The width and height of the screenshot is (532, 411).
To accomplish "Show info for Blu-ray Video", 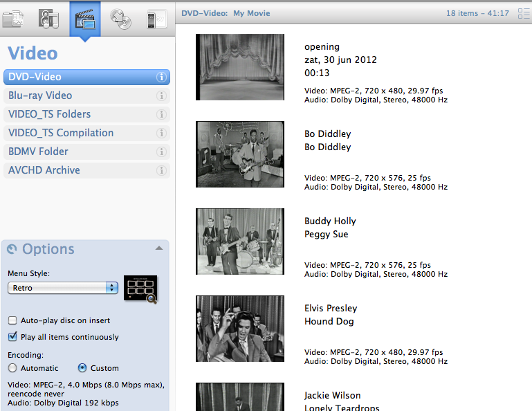I will [161, 95].
